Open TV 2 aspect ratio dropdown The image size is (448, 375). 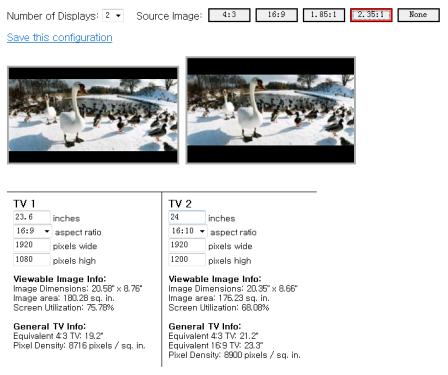(188, 231)
